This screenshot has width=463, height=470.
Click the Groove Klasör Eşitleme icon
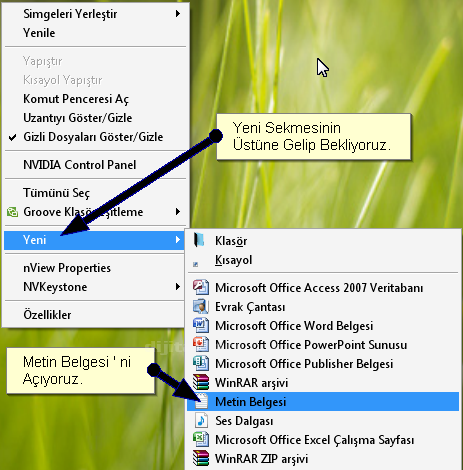click(12, 212)
